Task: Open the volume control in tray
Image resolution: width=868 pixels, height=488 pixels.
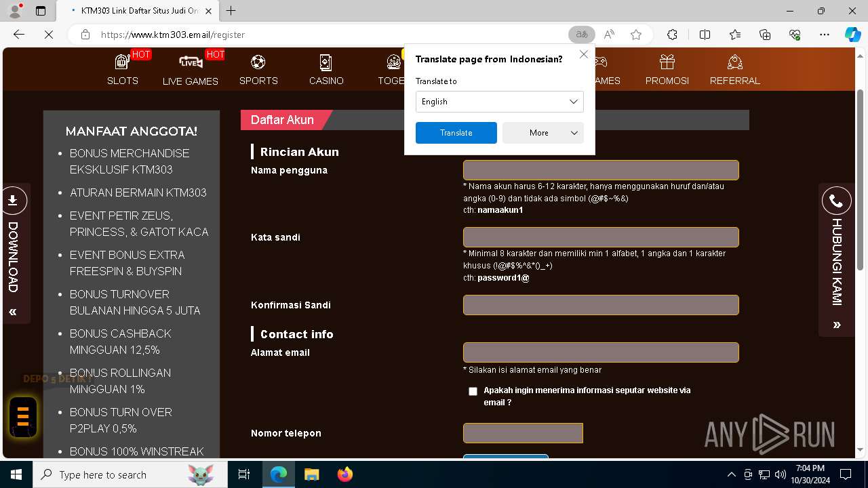Action: [781, 474]
